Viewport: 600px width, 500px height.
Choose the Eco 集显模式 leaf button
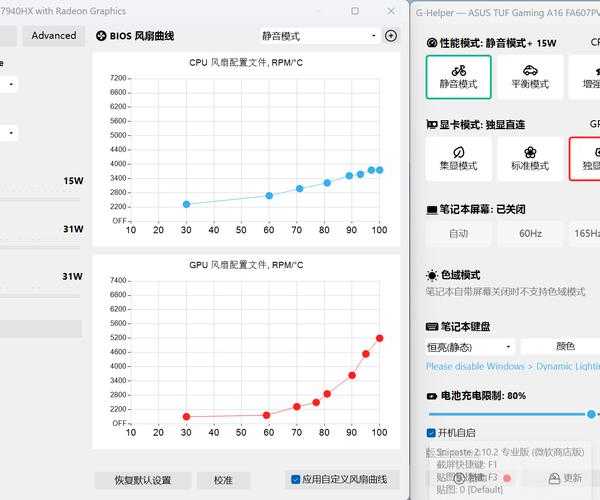click(x=458, y=159)
